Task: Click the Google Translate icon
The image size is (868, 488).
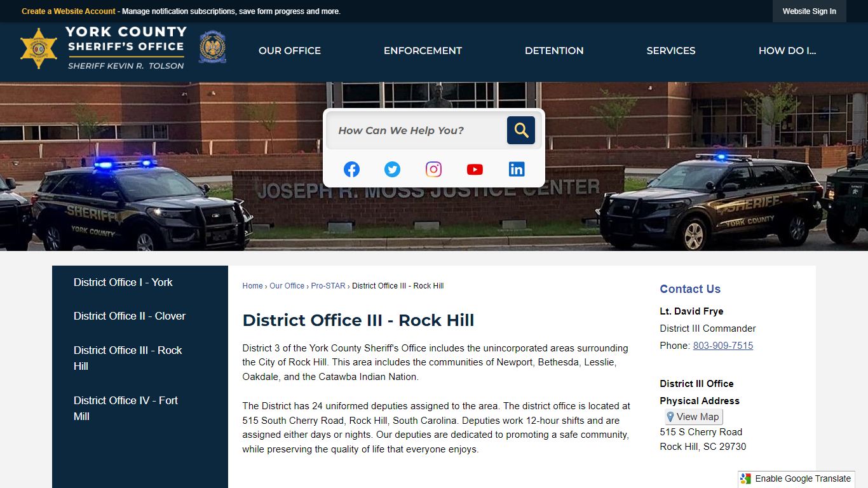Action: coord(746,479)
